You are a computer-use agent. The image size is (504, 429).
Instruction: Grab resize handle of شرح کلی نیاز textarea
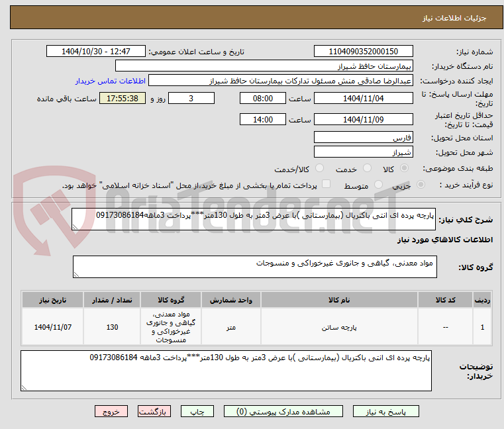click(x=75, y=227)
